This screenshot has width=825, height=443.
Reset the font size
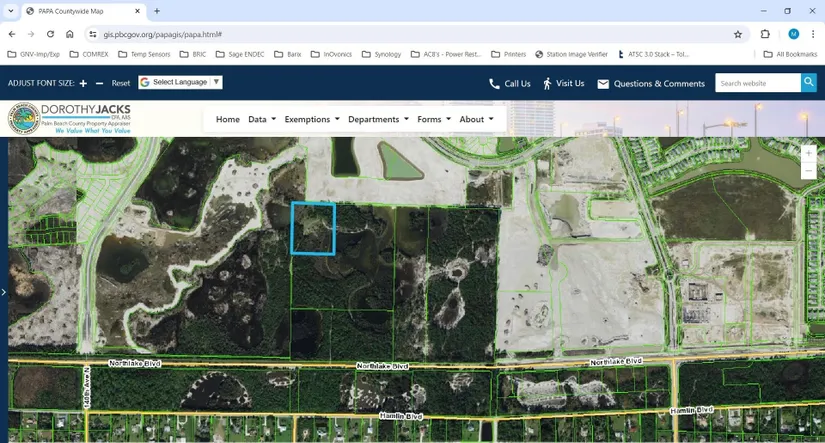click(121, 83)
